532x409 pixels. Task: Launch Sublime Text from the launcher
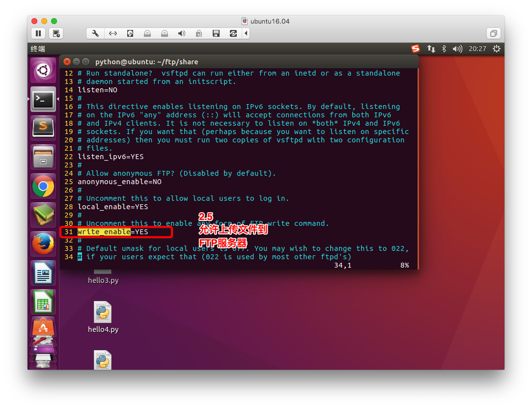click(43, 128)
